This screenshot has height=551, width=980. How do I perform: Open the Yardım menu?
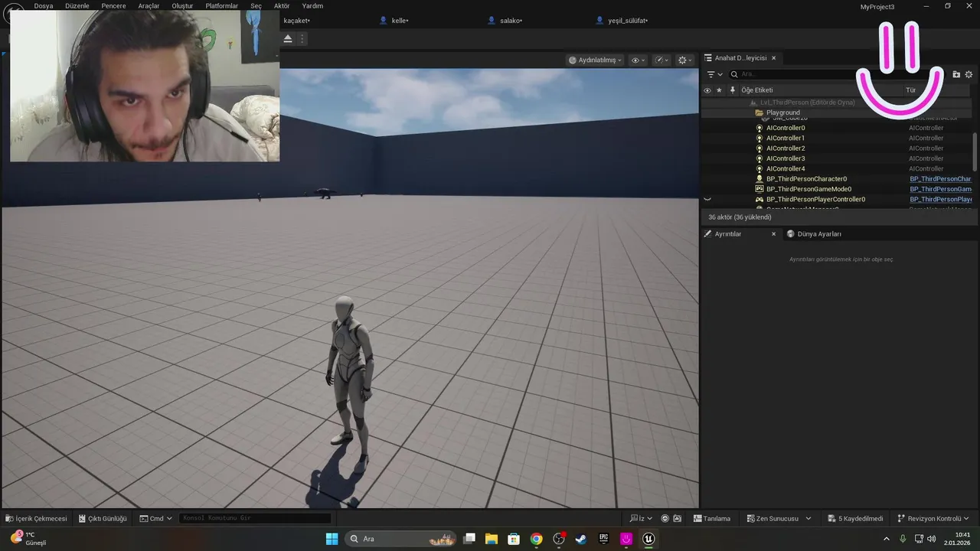click(x=312, y=5)
